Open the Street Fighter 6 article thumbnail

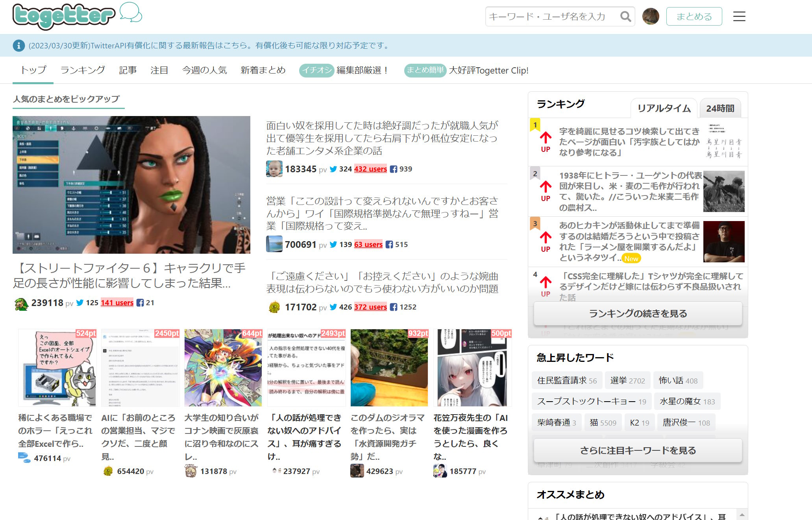point(131,185)
